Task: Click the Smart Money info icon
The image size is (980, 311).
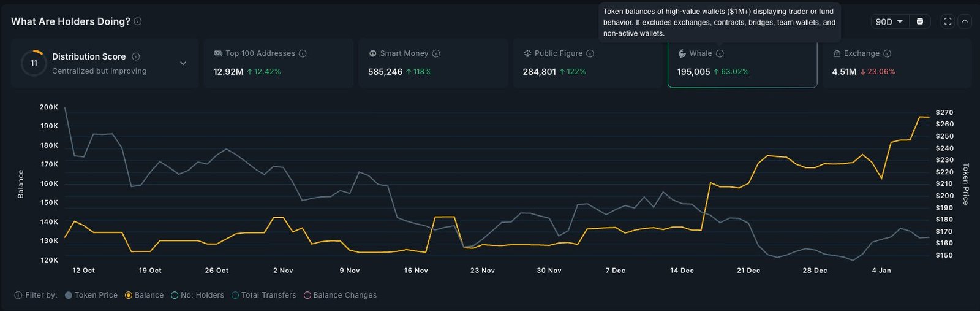Action: pos(436,53)
